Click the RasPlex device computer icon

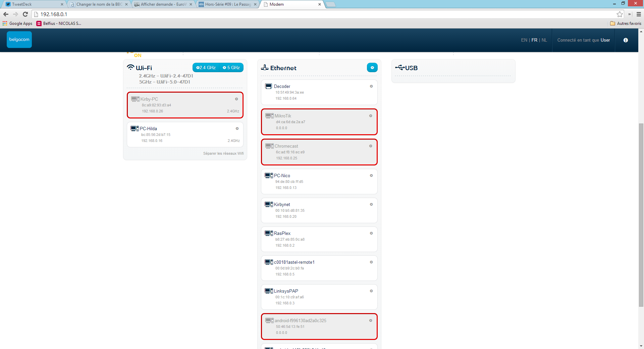point(269,233)
